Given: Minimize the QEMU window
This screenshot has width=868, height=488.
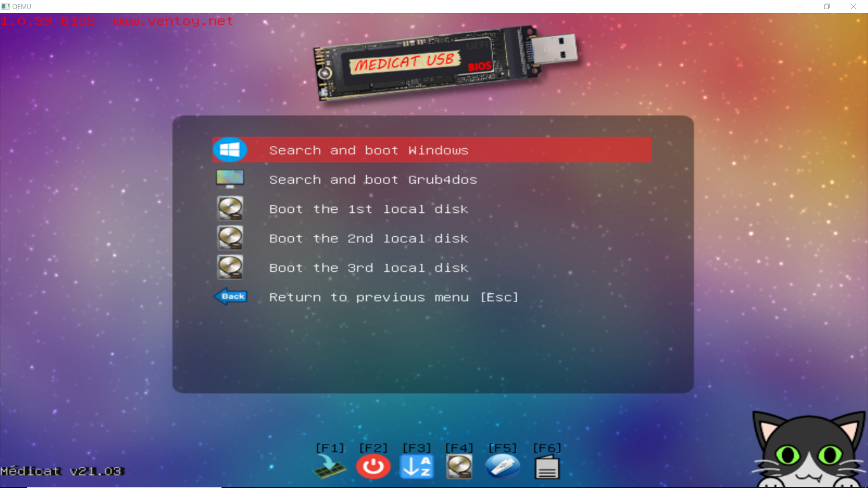Looking at the screenshot, I should click(x=801, y=6).
